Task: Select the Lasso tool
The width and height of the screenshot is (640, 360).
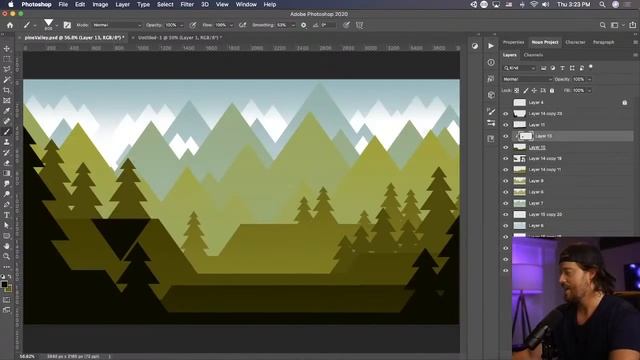Action: coord(7,69)
